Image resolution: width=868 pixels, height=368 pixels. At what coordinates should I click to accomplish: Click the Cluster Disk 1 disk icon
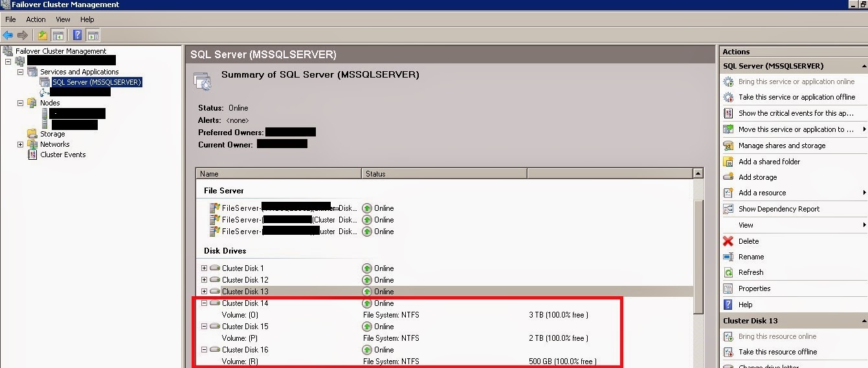tap(214, 268)
